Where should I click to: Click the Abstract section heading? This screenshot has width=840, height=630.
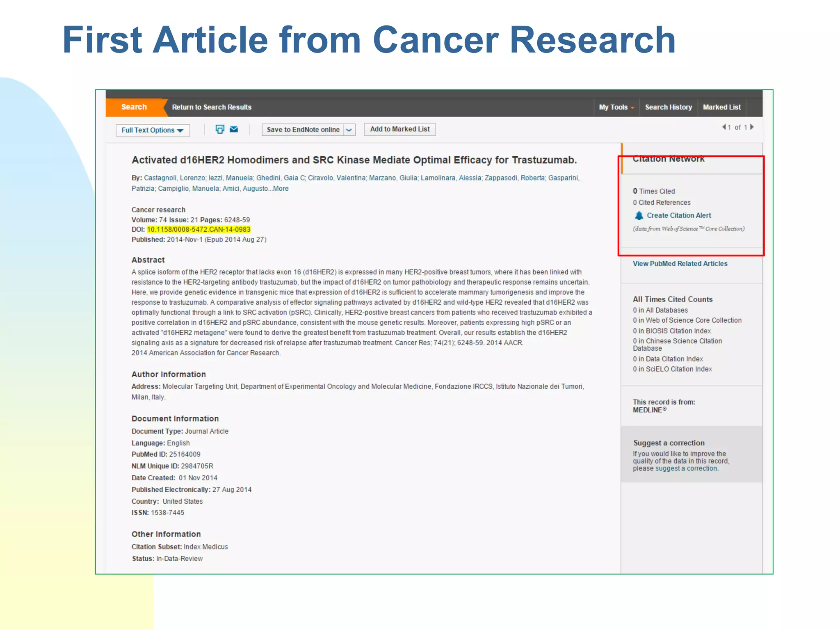[x=148, y=260]
